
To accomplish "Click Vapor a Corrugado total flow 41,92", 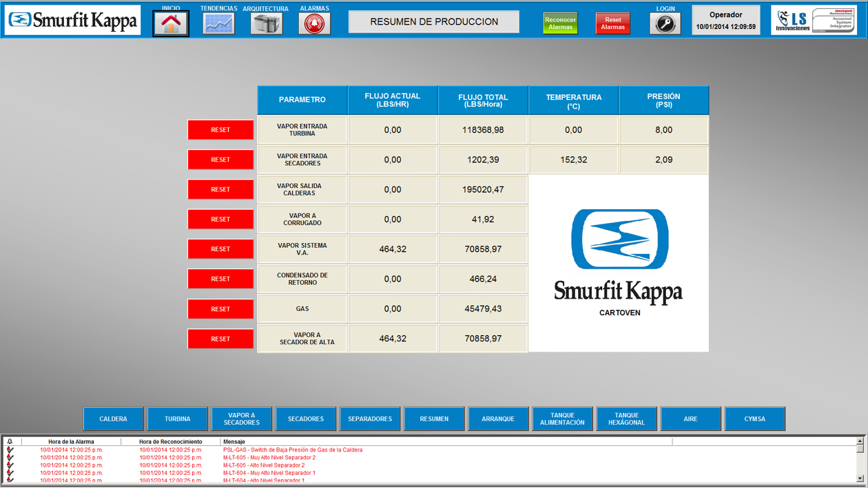I will 483,220.
